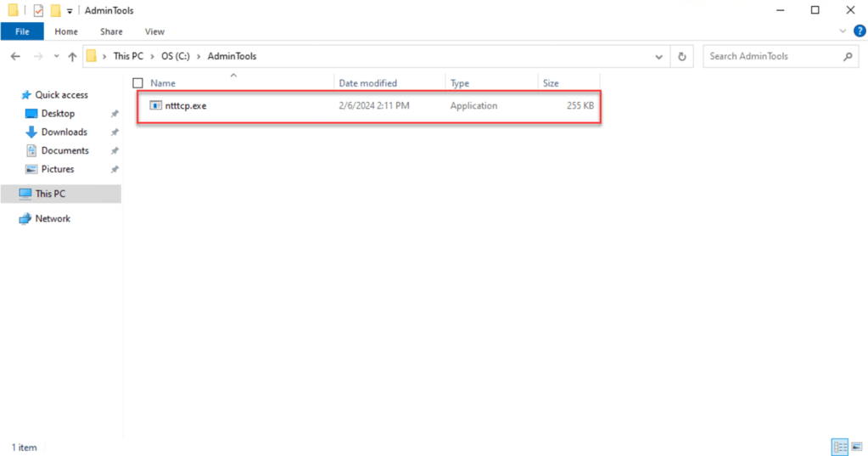This screenshot has height=456, width=868.
Task: Click the Properties quick access toolbar icon
Action: 37,10
